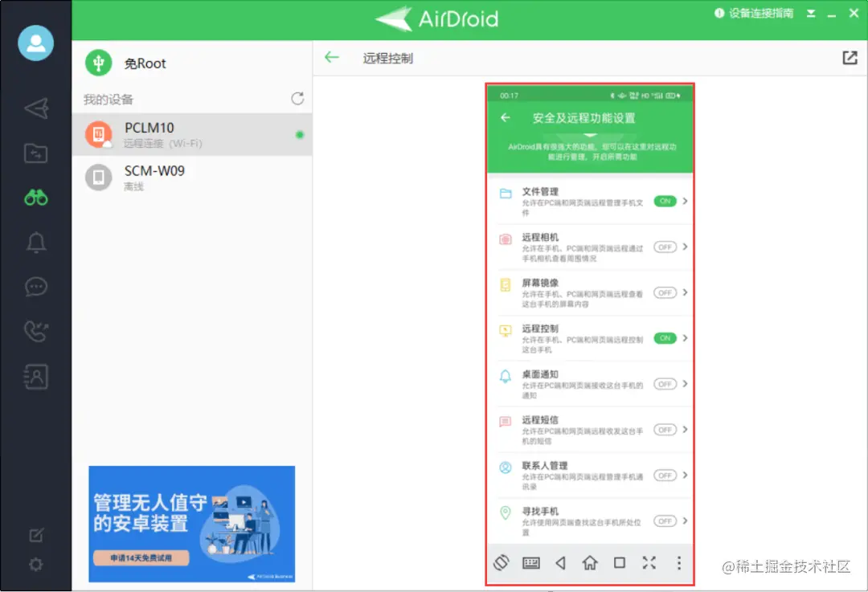Expand 远程短信 details chevron
This screenshot has height=592, width=868.
686,429
